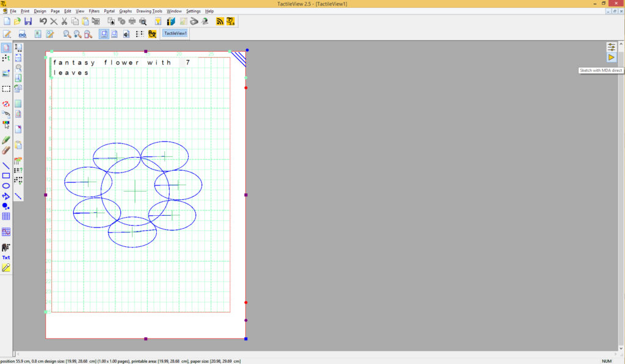Select the straight line drawing tool
Image resolution: width=625 pixels, height=364 pixels.
click(6, 166)
